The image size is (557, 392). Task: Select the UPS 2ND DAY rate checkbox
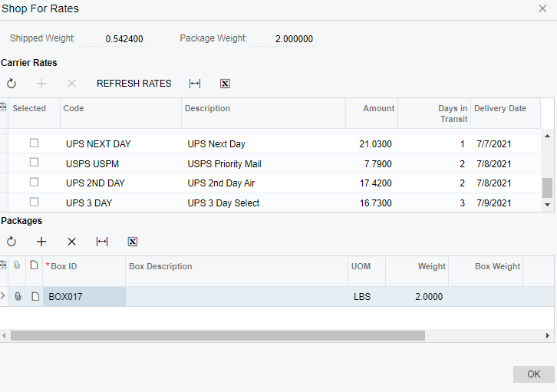click(34, 182)
